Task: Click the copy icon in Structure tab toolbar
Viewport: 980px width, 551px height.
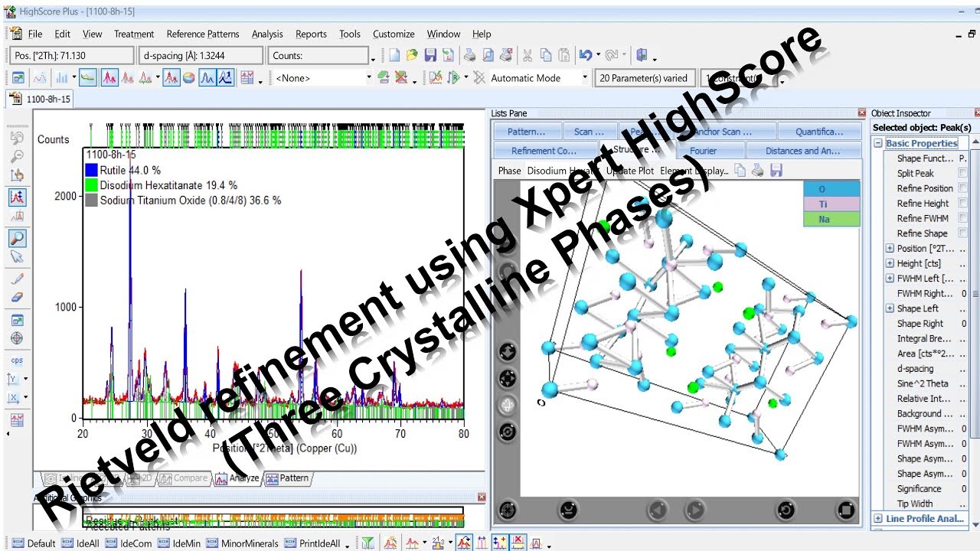Action: tap(740, 171)
